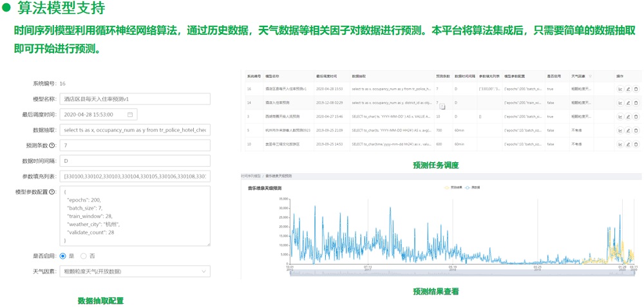Expand the 天气因素 dropdown
Viewport: 644px width, 307px height.
pos(135,272)
